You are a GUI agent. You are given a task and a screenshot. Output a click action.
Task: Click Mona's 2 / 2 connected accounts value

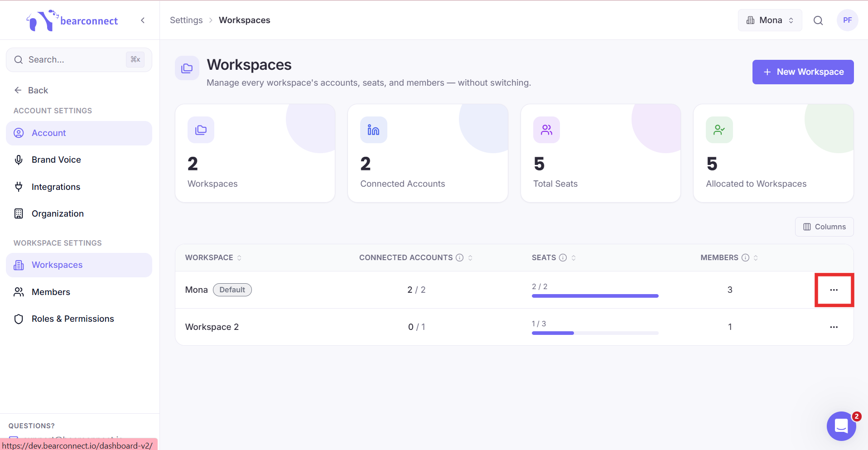(x=416, y=290)
